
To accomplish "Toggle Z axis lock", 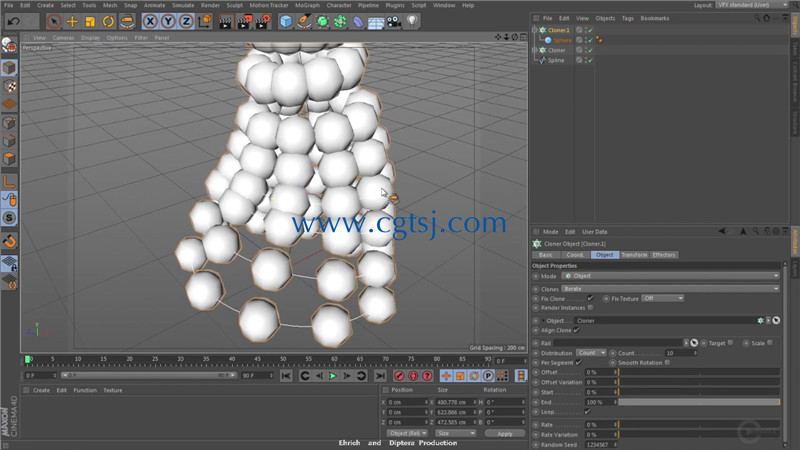I will (186, 21).
